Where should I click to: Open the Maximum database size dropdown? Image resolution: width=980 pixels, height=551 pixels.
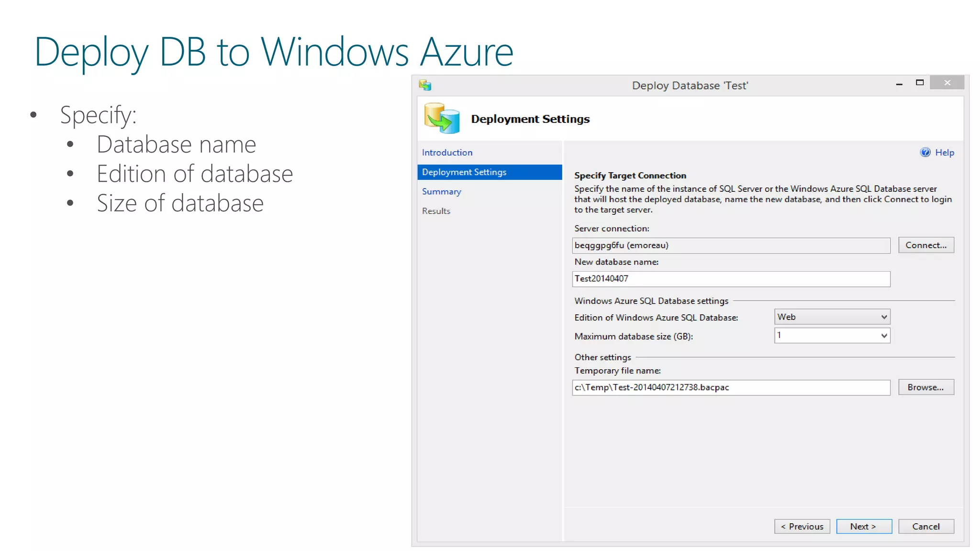(832, 335)
